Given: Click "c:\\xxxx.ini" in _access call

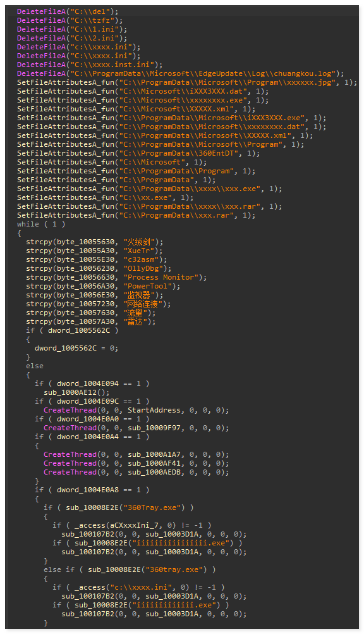Looking at the screenshot, I should tap(141, 588).
